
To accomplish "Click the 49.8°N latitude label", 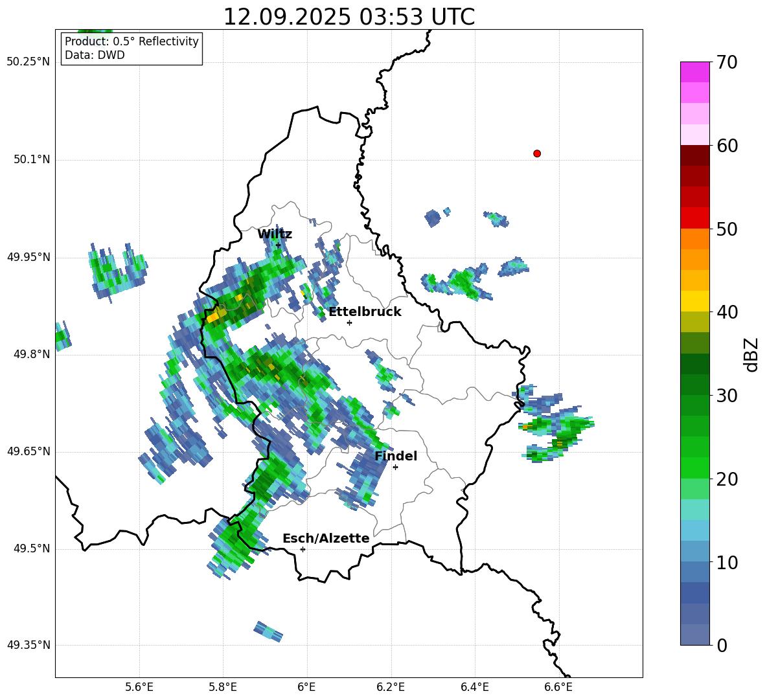I will (x=31, y=354).
